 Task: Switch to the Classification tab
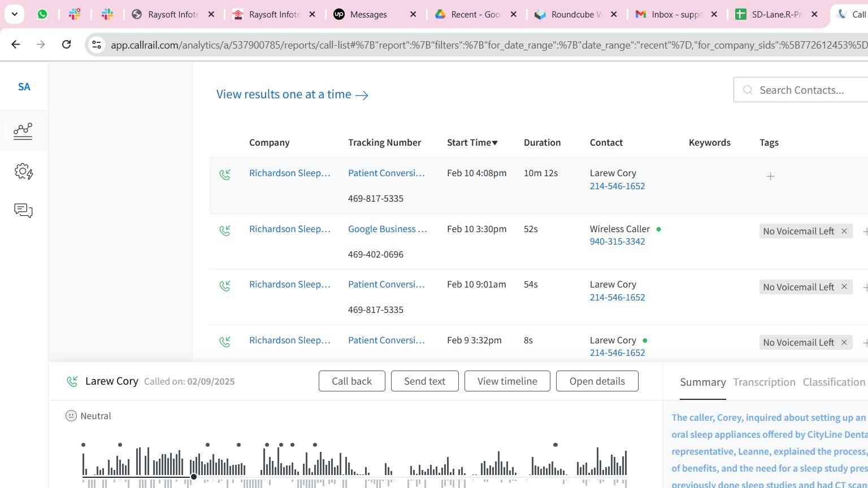click(834, 382)
